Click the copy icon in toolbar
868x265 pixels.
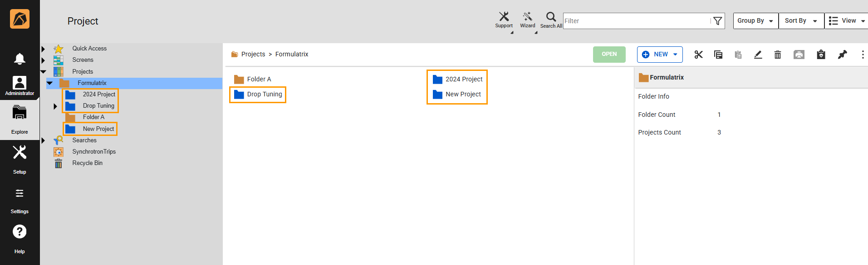pyautogui.click(x=718, y=55)
